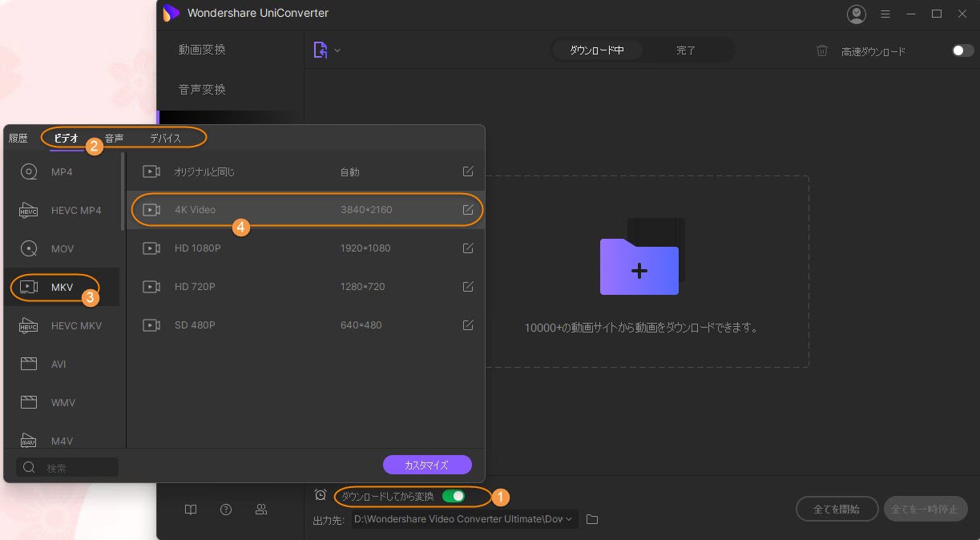Choose M4V format icon

pyautogui.click(x=29, y=440)
